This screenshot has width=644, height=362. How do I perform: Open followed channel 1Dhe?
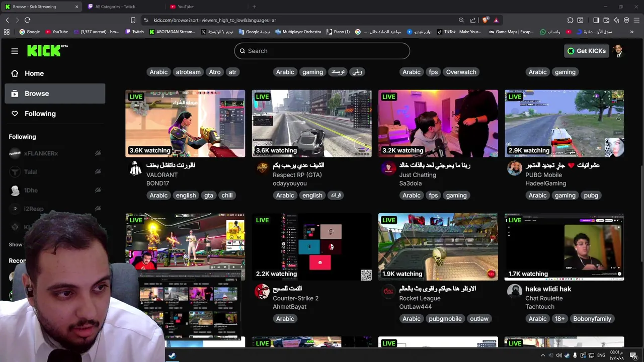(x=31, y=190)
